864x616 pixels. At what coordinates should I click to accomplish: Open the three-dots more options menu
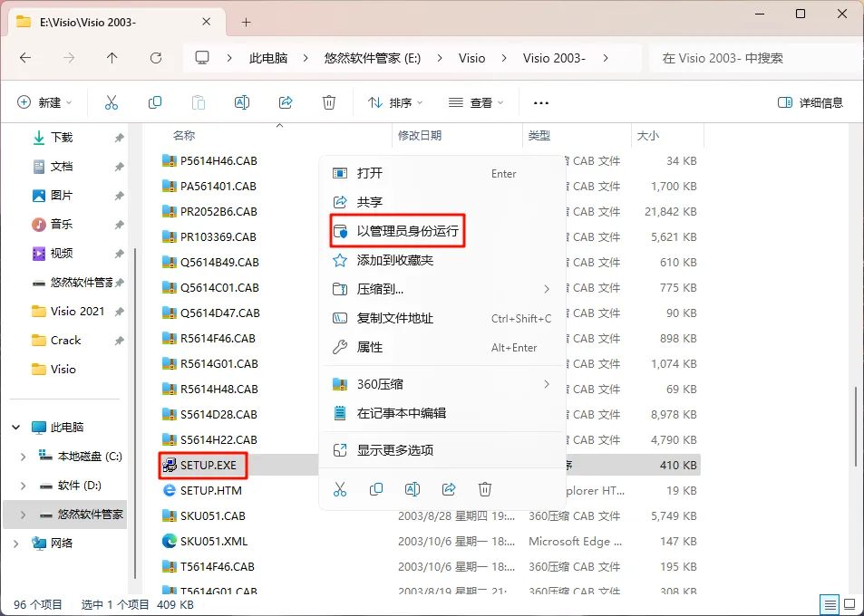(541, 103)
